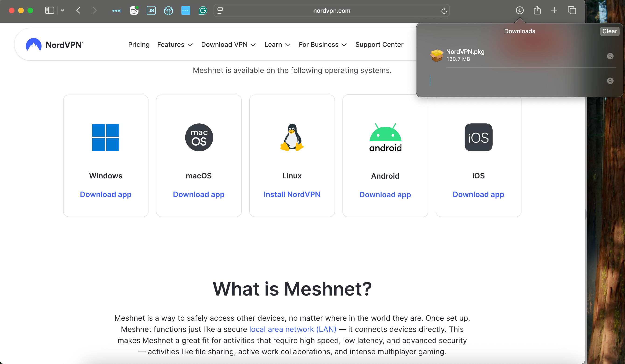Click the Windows logo icon
625x364 pixels.
click(106, 137)
